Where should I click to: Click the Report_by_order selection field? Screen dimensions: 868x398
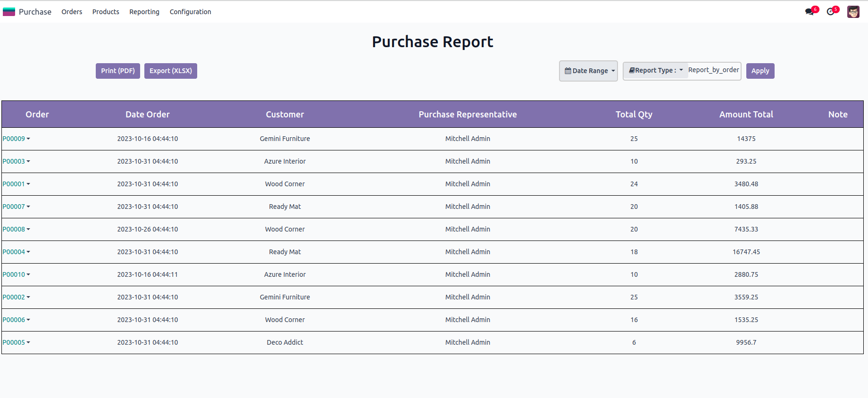[x=713, y=70]
